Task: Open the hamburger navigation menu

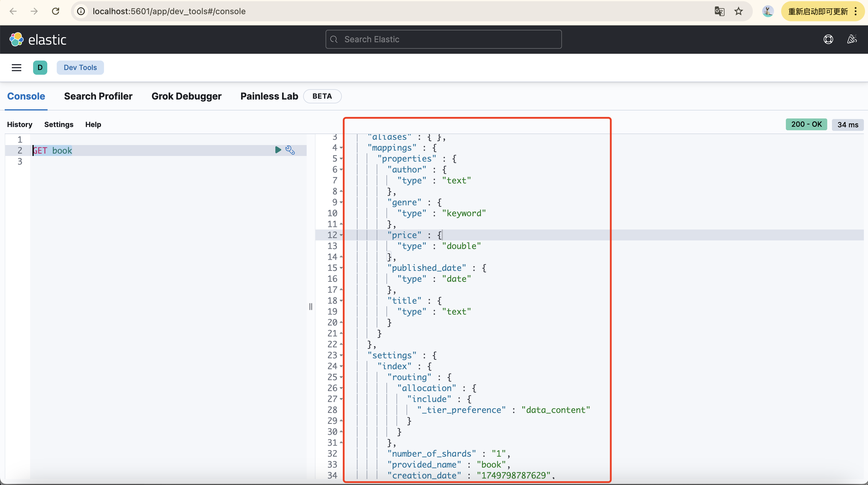Action: point(17,68)
